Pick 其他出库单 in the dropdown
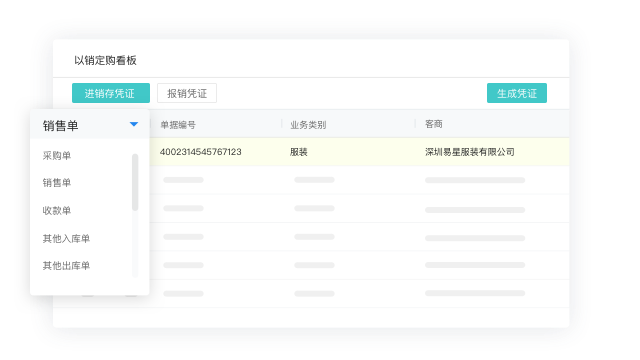The height and width of the screenshot is (360, 640). tap(66, 266)
